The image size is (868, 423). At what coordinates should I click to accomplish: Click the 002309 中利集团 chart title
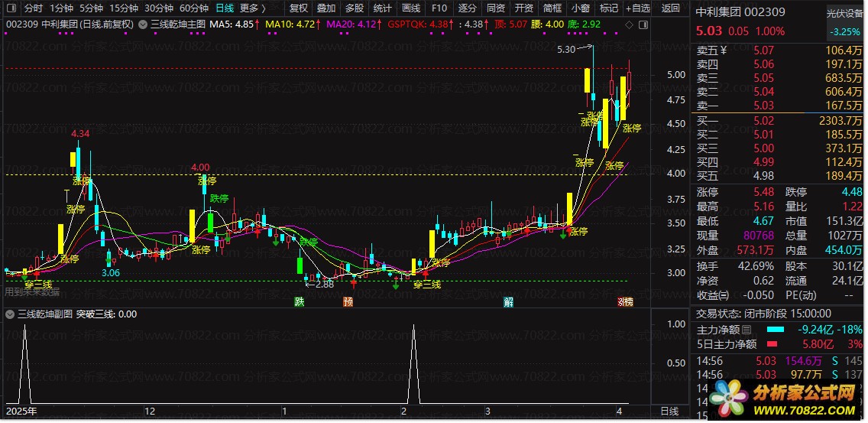70,25
